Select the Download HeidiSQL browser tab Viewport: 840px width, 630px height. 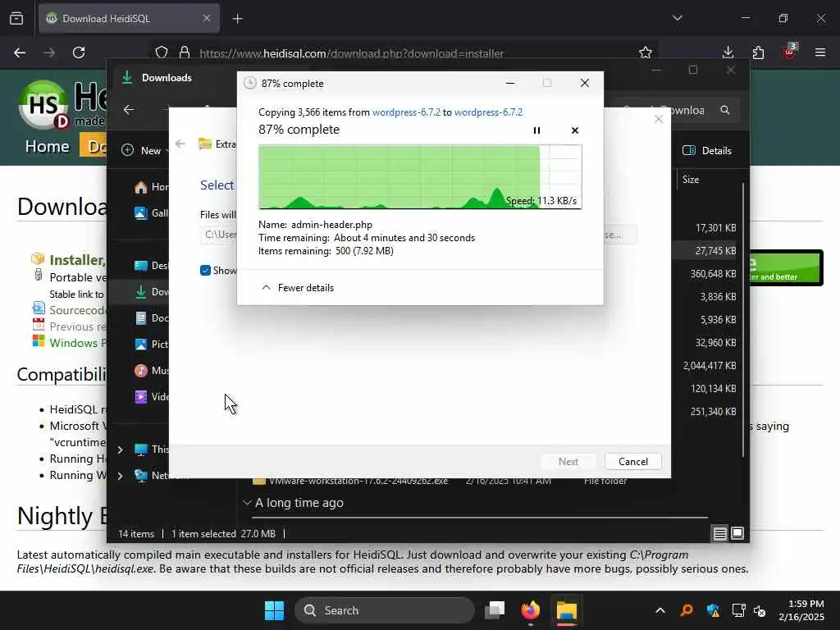[x=129, y=18]
